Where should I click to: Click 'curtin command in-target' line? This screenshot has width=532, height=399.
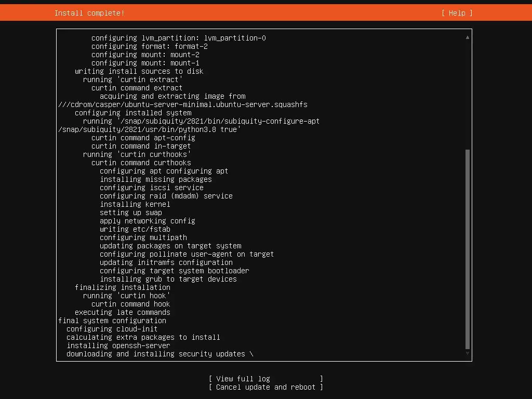[x=141, y=146]
